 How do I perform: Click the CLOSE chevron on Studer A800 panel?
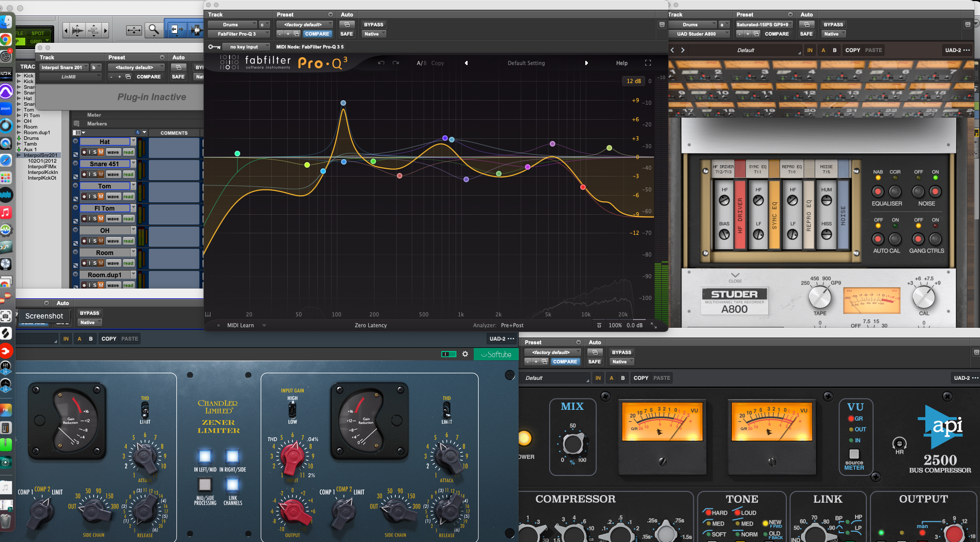(x=735, y=277)
